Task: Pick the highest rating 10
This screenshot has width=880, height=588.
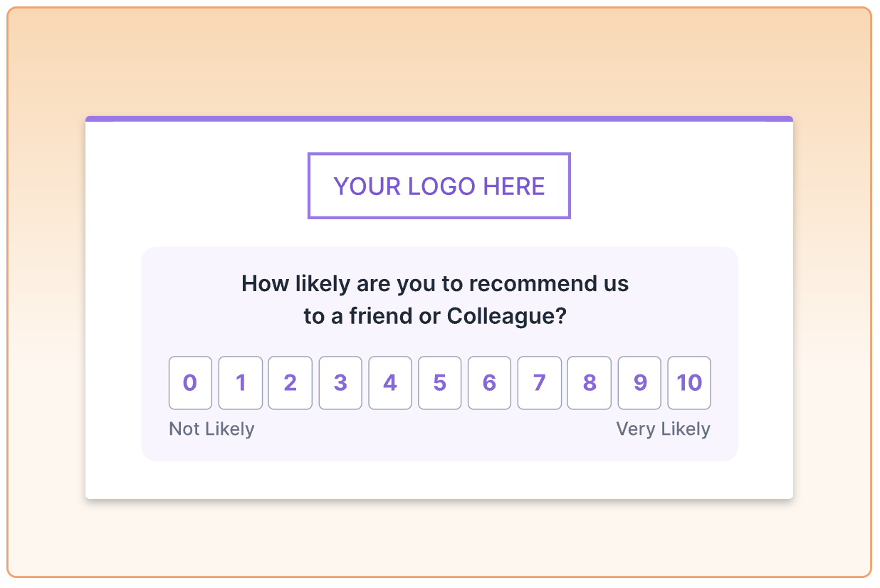Action: (689, 383)
